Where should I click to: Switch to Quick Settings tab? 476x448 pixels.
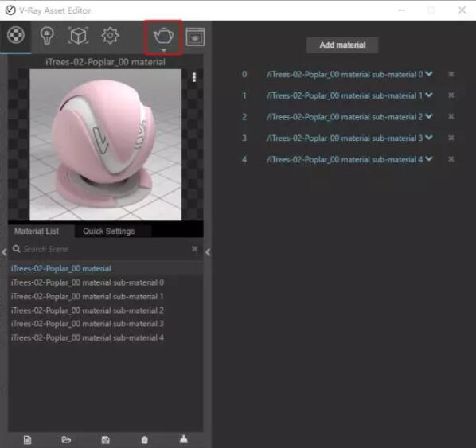tap(109, 232)
